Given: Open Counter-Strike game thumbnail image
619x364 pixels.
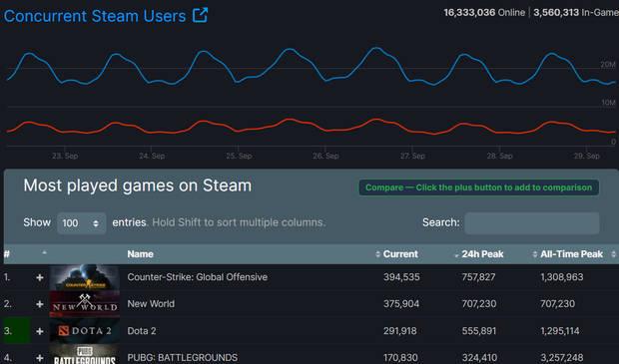Looking at the screenshot, I should click(85, 277).
